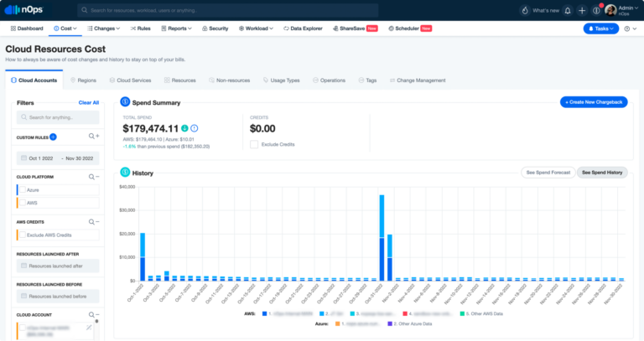Click the flame icon beside What's new
This screenshot has height=341, width=644.
pyautogui.click(x=524, y=10)
